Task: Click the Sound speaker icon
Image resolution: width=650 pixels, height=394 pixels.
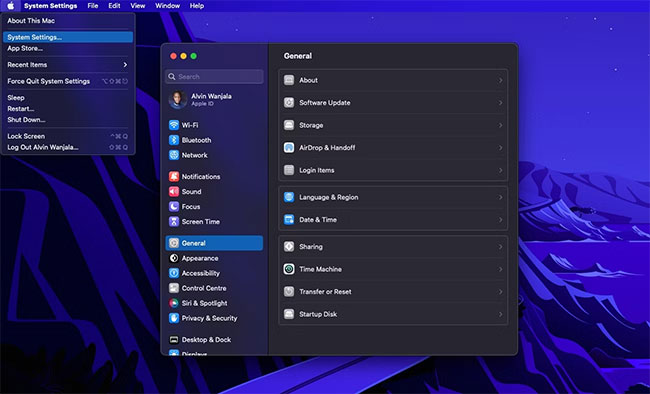Action: point(174,191)
